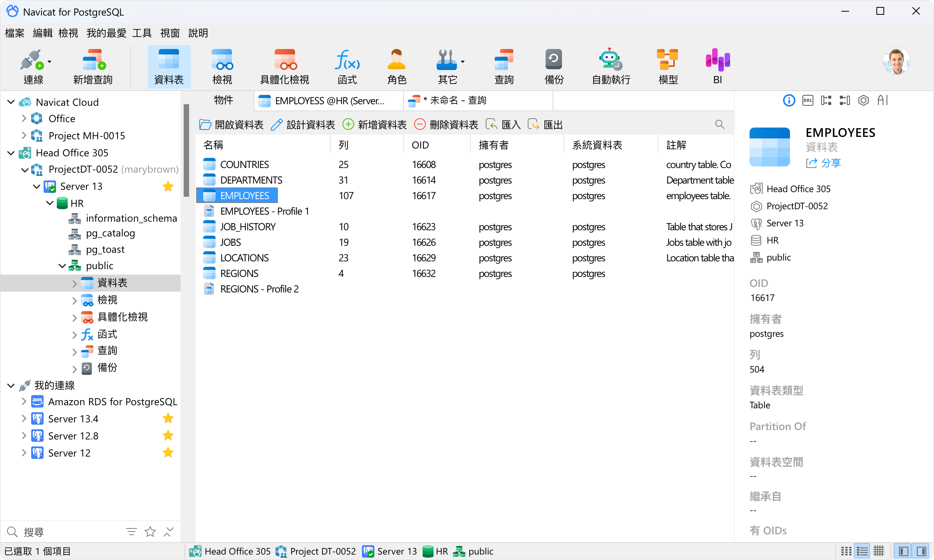Click the search magnifier in object toolbar
The width and height of the screenshot is (934, 560).
click(720, 124)
